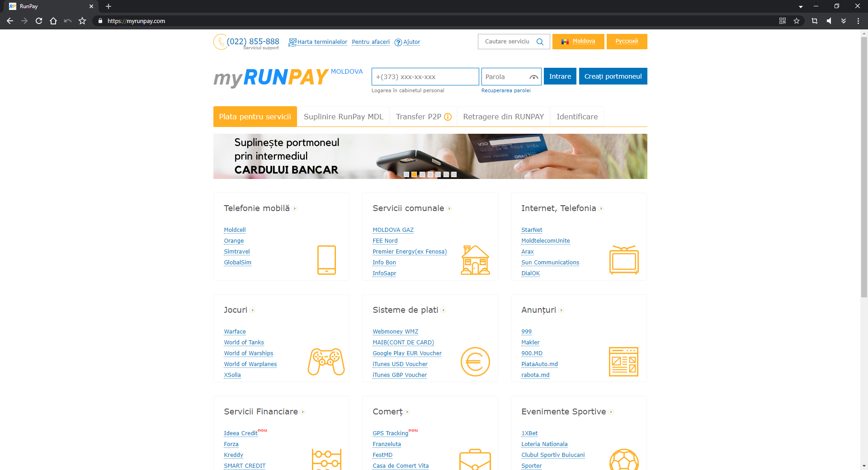Click the abacus financial services icon

326,459
